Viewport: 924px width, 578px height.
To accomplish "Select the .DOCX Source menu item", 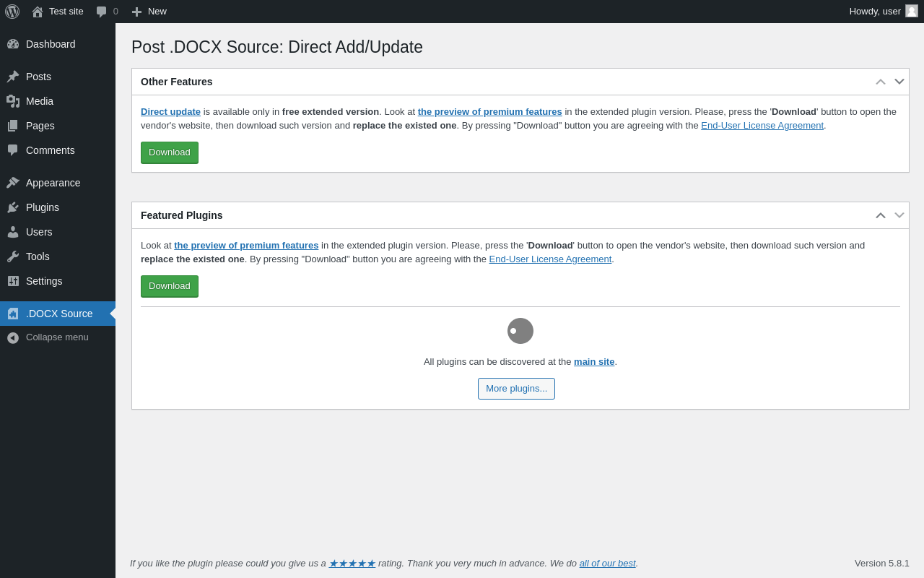I will click(58, 314).
